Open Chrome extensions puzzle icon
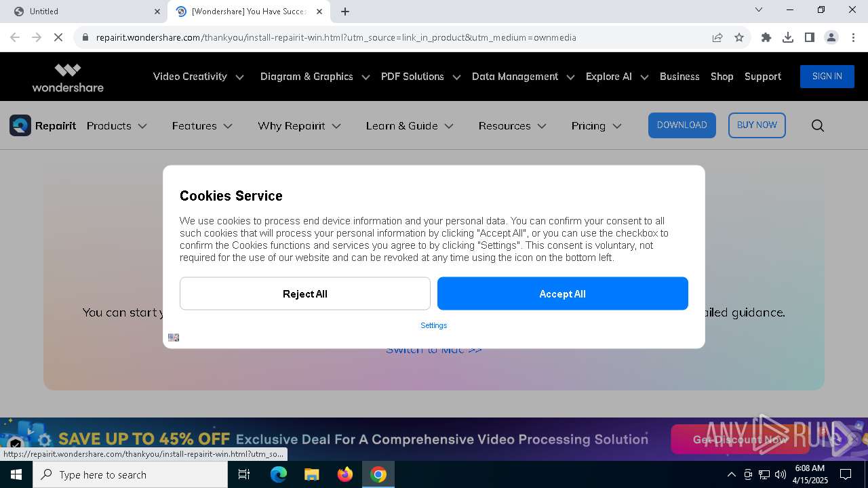Image resolution: width=868 pixels, height=488 pixels. click(766, 37)
